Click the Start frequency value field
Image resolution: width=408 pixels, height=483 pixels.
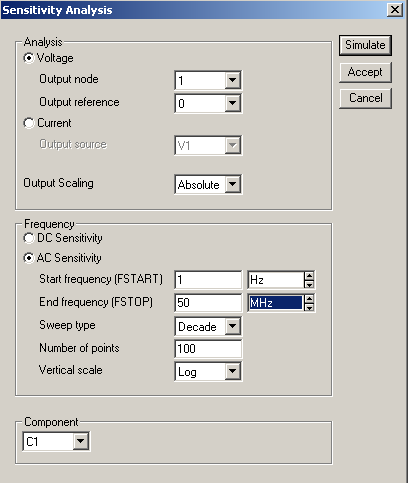[208, 280]
